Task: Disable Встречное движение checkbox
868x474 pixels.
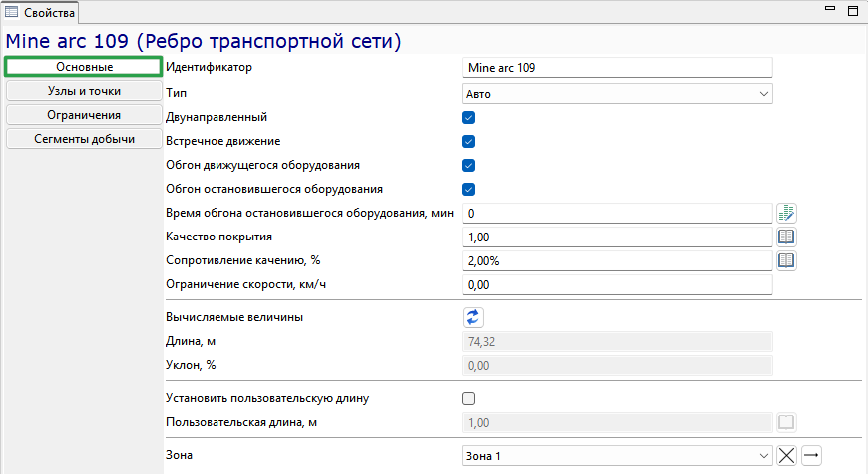Action: [468, 142]
